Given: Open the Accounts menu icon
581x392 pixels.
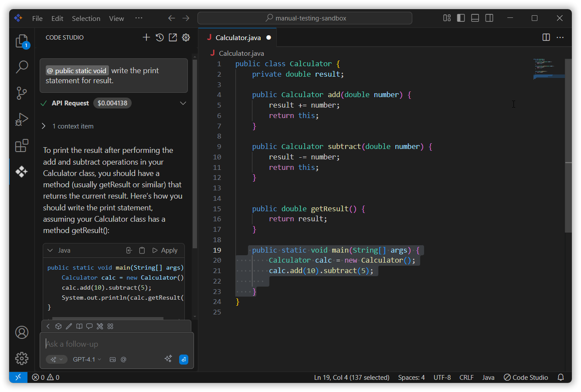Looking at the screenshot, I should coord(22,332).
